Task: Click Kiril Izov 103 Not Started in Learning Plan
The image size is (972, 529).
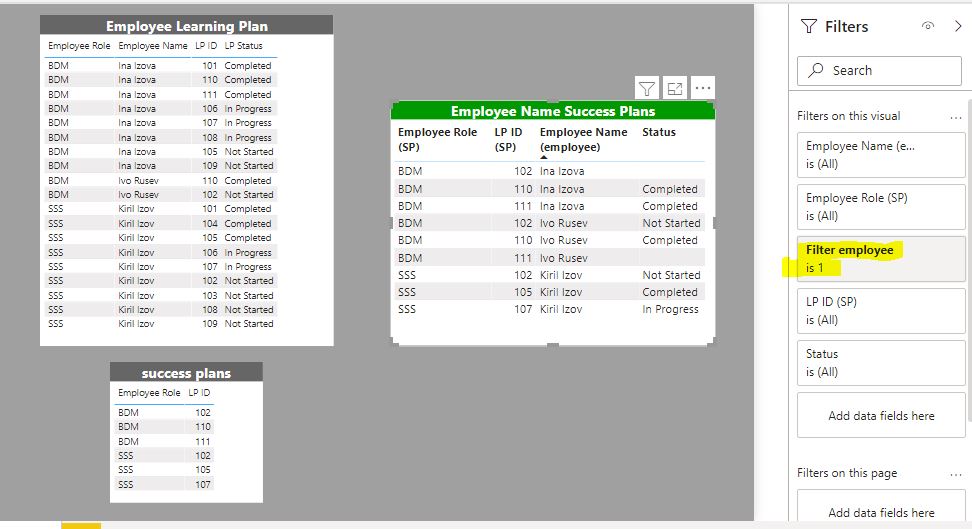Action: pyautogui.click(x=161, y=295)
